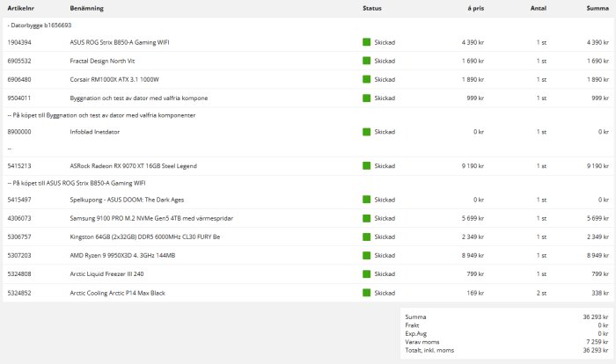Click the á pris column header

[476, 8]
